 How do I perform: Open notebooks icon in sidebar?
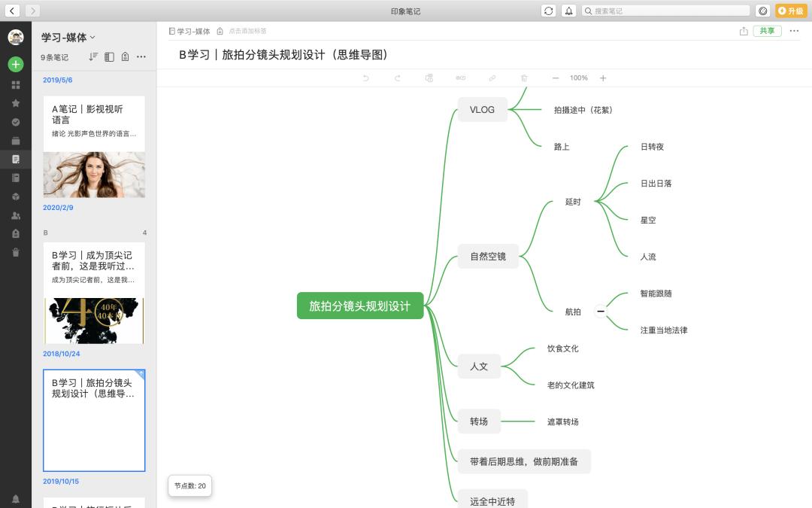pos(16,178)
